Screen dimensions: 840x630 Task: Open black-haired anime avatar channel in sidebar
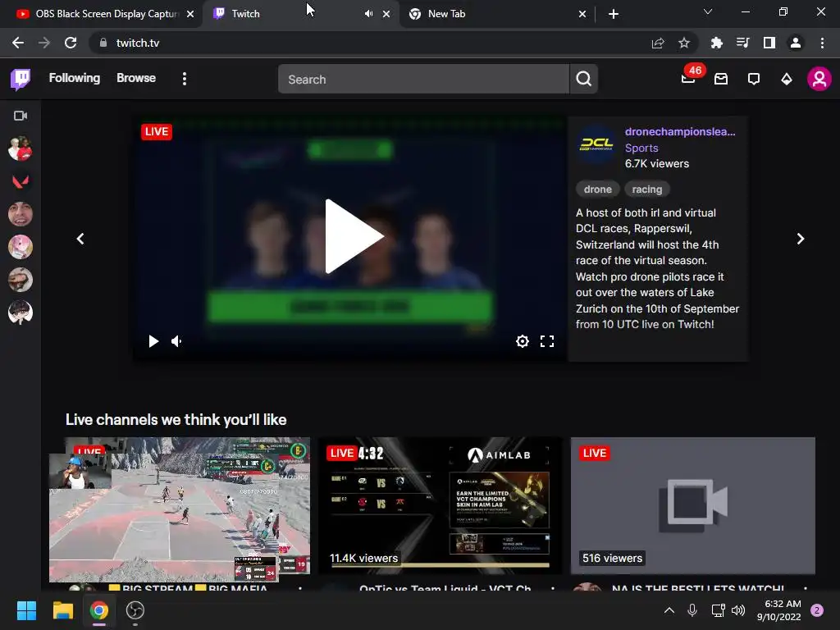(x=21, y=313)
